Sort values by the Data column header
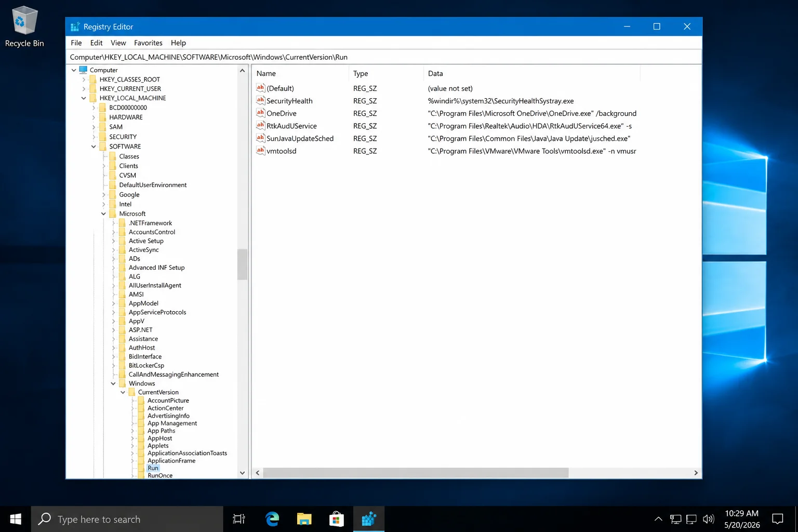Image resolution: width=798 pixels, height=532 pixels. (x=531, y=73)
